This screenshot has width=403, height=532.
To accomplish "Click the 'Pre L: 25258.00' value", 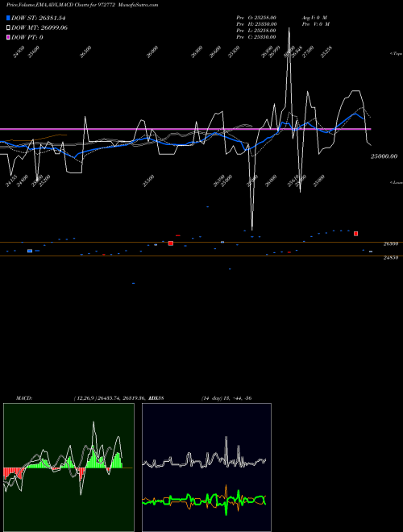I will [x=256, y=31].
